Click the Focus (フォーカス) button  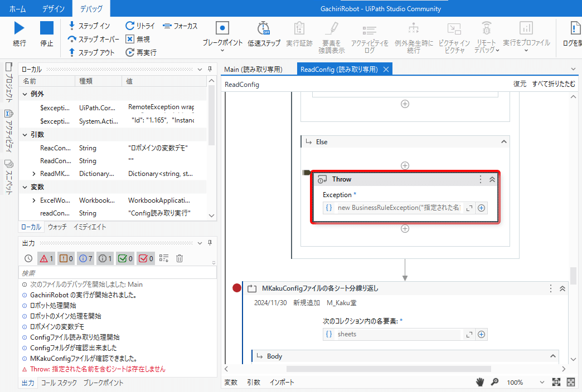pyautogui.click(x=181, y=26)
